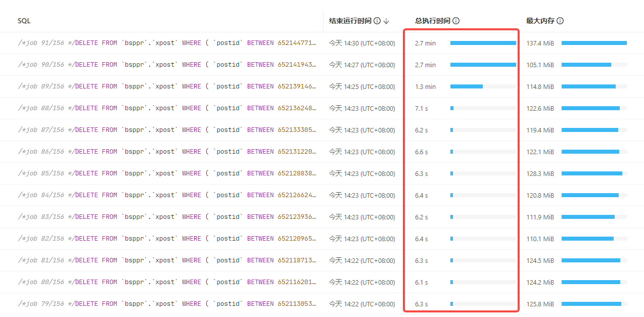Image resolution: width=644 pixels, height=317 pixels.
Task: Click the 今天 14:25 end time cell
Action: (361, 86)
